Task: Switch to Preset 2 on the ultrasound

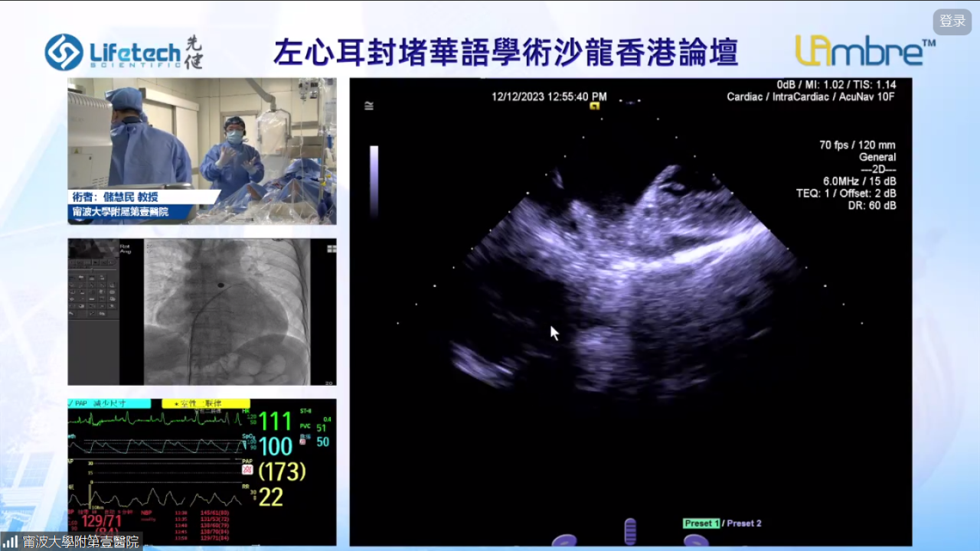Action: pos(744,523)
